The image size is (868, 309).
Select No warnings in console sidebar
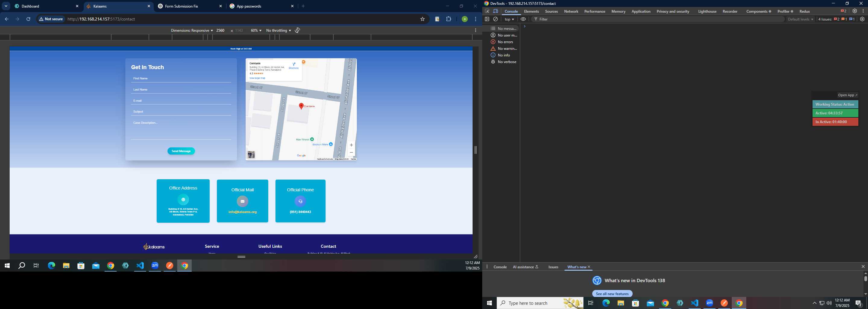click(504, 49)
